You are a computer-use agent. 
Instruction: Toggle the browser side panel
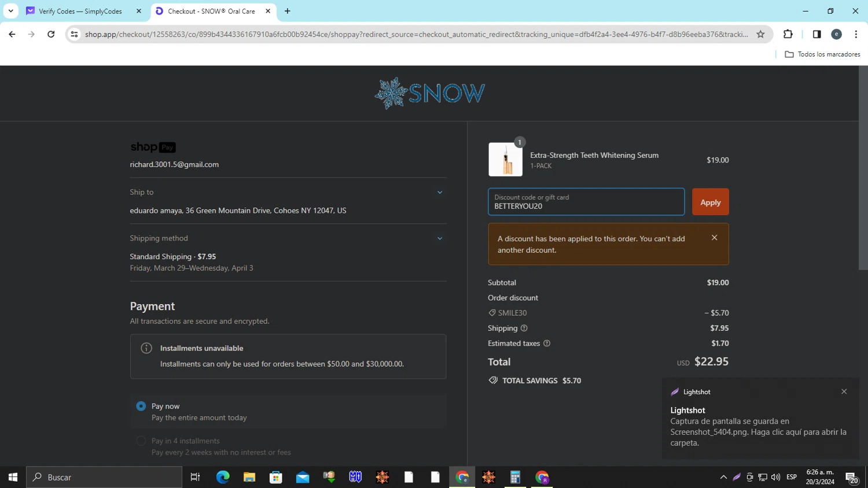[816, 34]
